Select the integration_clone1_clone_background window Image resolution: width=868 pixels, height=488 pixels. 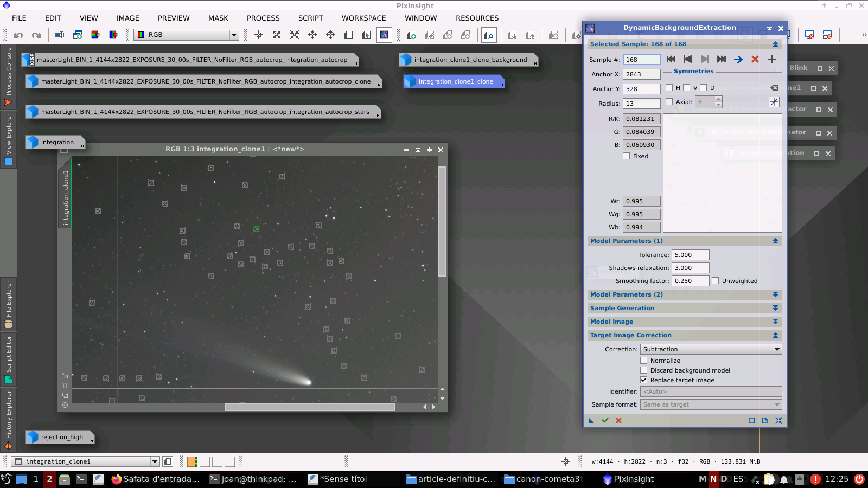(x=470, y=60)
